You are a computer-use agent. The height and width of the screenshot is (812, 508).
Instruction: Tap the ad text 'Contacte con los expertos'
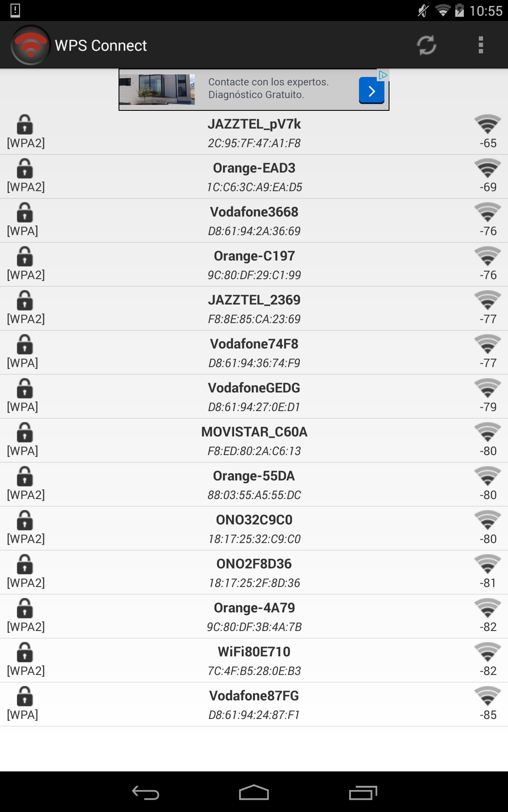coord(268,82)
